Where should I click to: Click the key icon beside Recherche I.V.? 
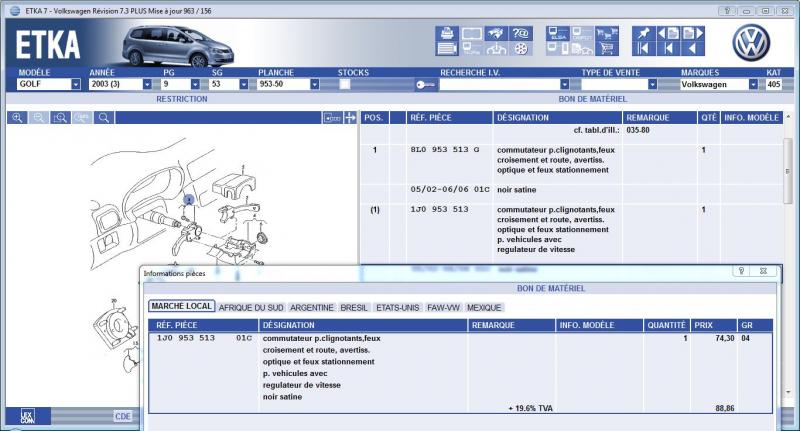[x=426, y=85]
